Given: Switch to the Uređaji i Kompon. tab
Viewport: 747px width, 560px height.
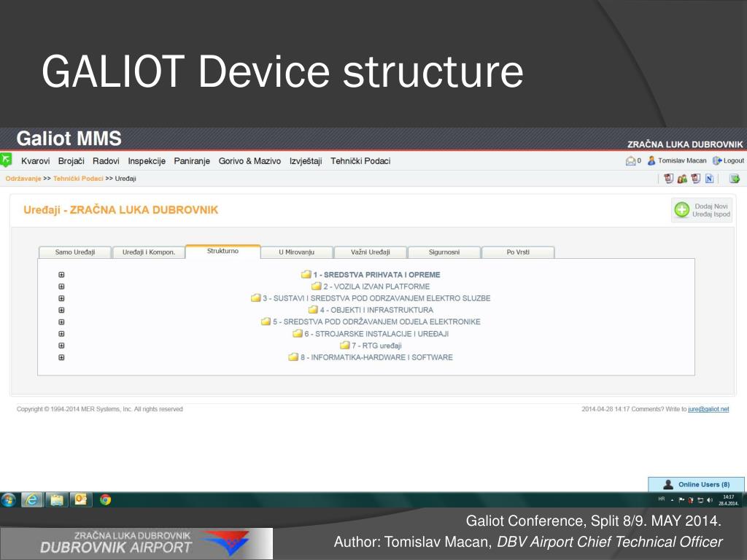Looking at the screenshot, I should pos(149,252).
